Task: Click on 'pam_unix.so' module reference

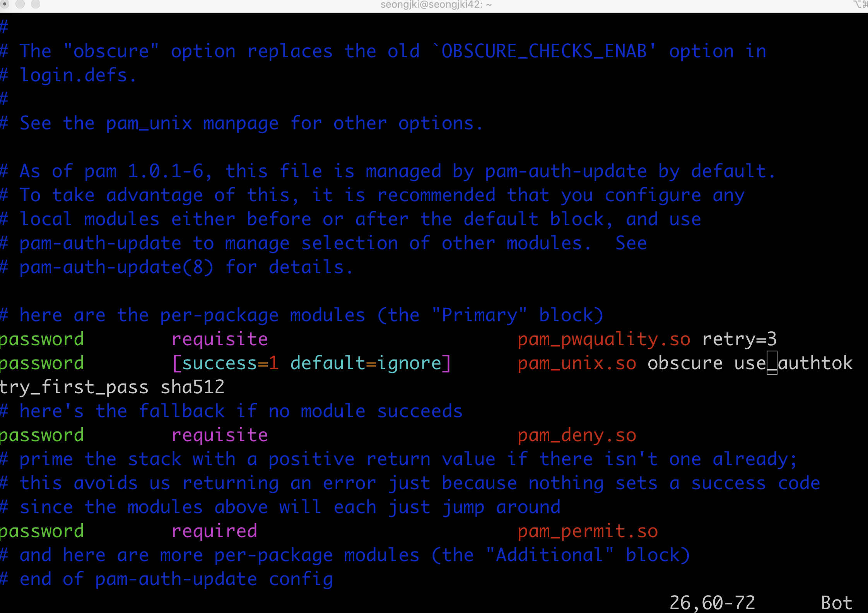Action: pos(577,363)
